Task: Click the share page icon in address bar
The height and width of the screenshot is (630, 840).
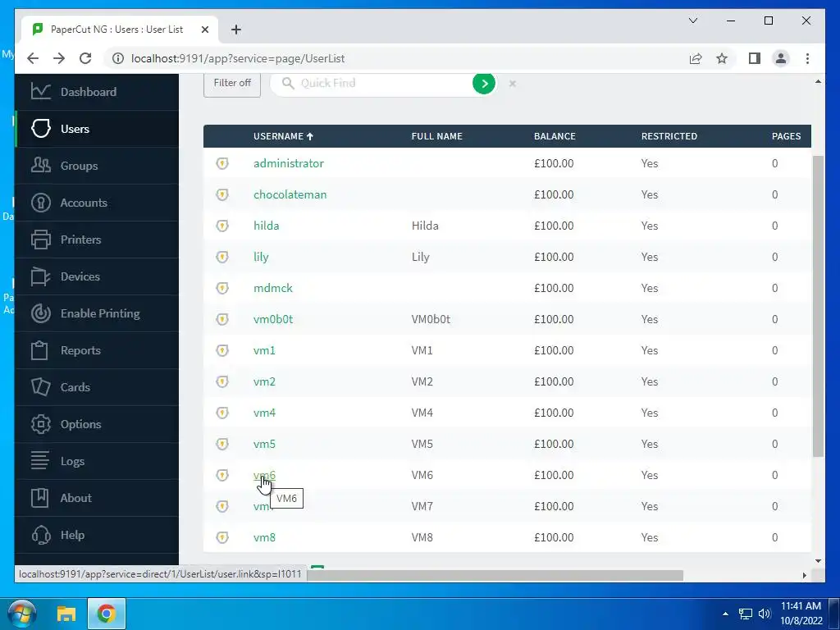Action: [x=696, y=58]
